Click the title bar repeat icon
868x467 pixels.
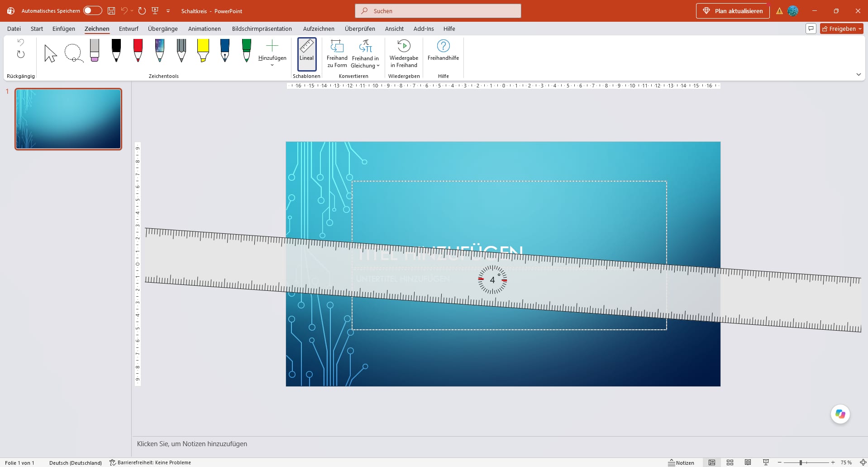(x=142, y=10)
